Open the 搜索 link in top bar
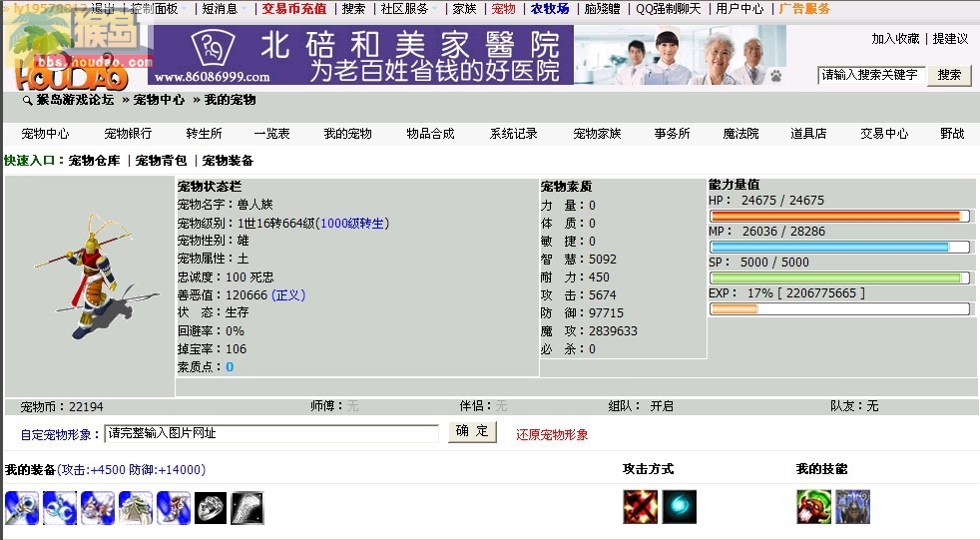The image size is (980, 540). (353, 9)
